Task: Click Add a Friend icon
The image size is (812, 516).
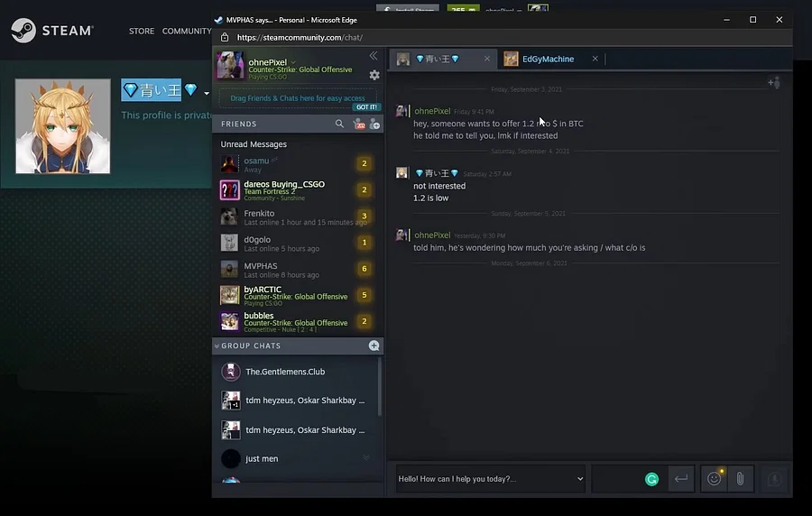Action: 374,124
